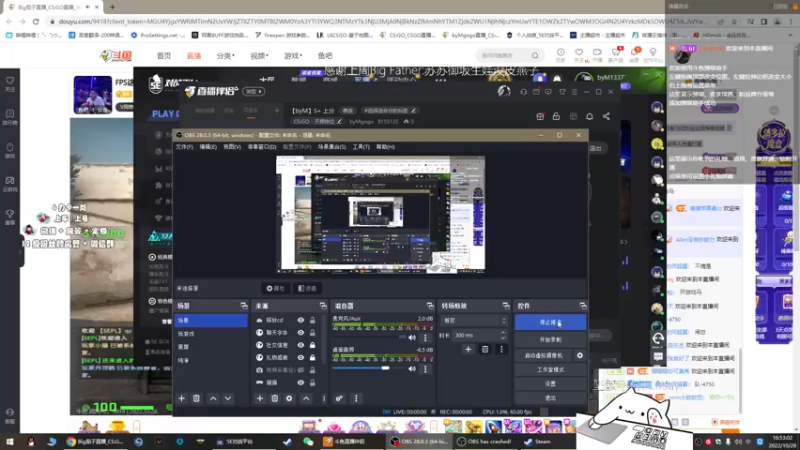Expand the 游戏 dropdown in Douyu navigation
The width and height of the screenshot is (800, 450).
(293, 56)
